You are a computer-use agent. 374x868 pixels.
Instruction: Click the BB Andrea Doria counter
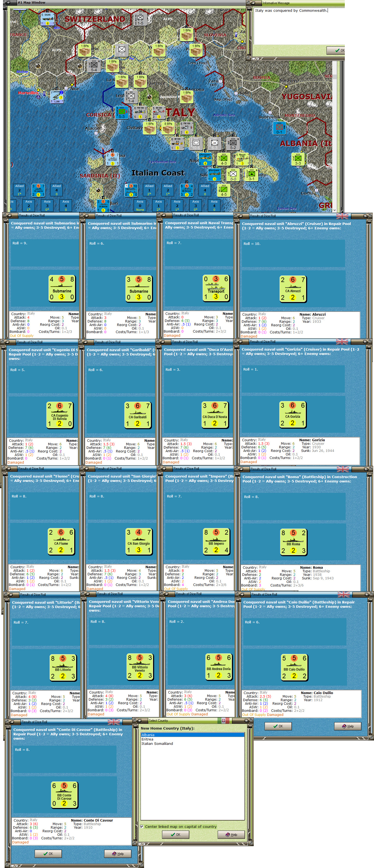(219, 667)
